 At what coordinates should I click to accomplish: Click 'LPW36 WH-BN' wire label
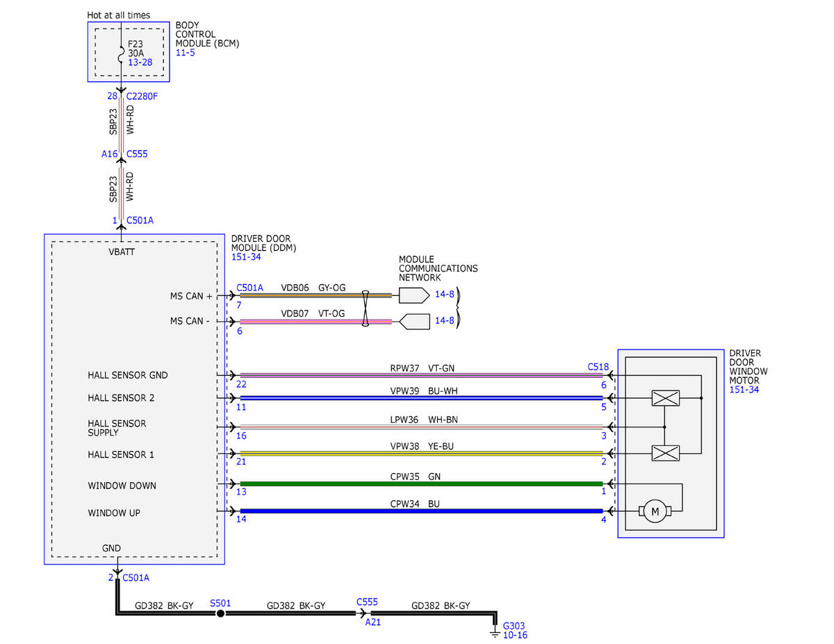[x=424, y=420]
